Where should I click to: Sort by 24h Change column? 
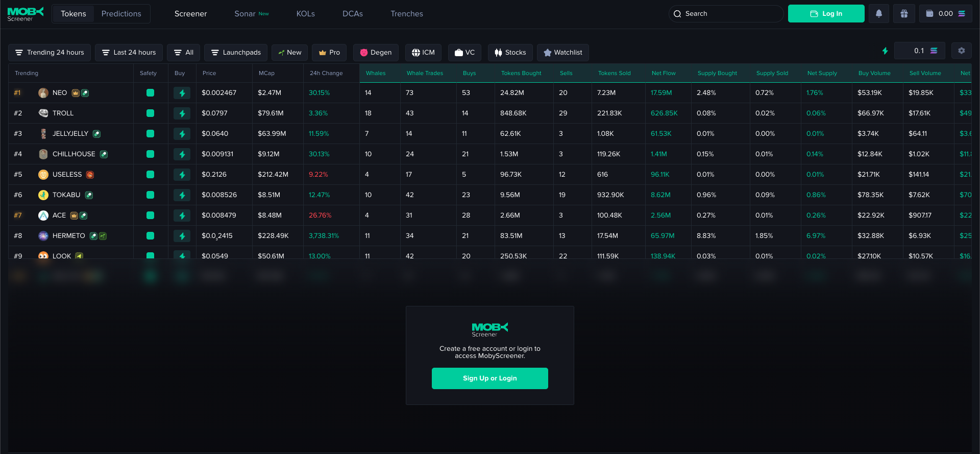[x=326, y=73]
